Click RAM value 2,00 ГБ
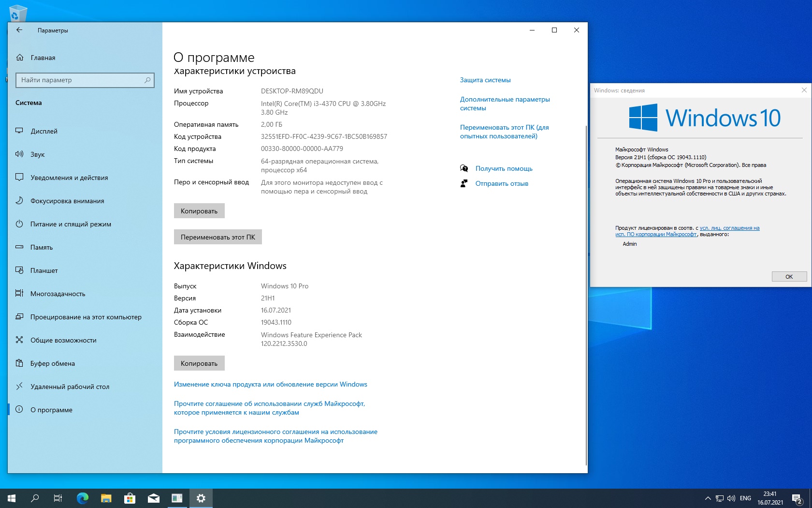This screenshot has height=508, width=812. pos(272,124)
